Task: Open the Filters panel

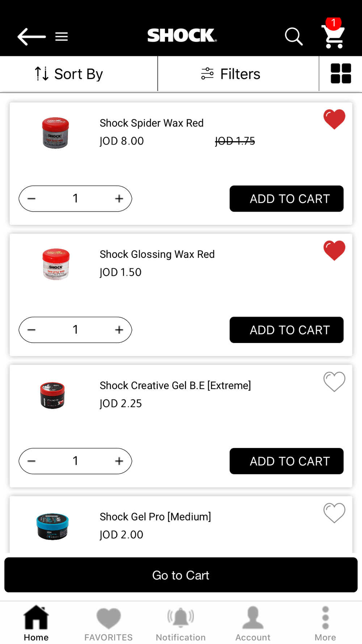Action: [x=231, y=74]
